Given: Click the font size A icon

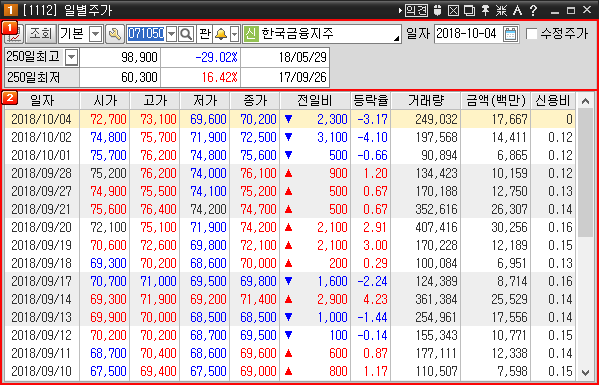Looking at the screenshot, I should click(x=517, y=10).
